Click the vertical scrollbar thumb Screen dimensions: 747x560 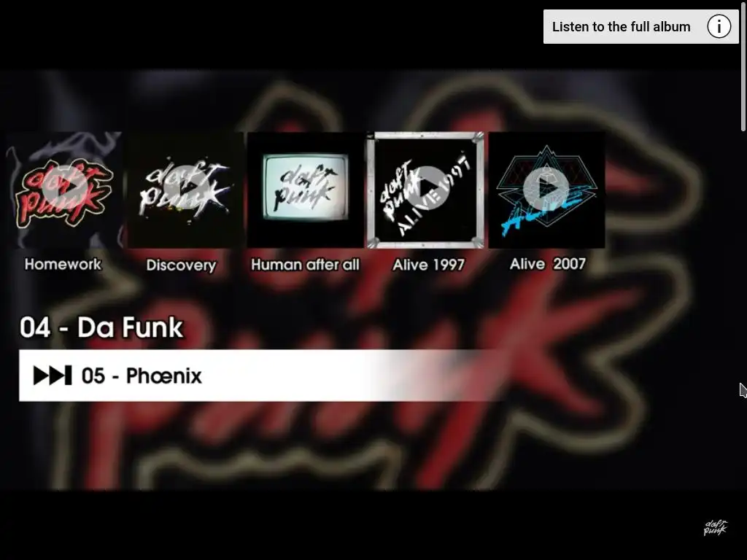(x=743, y=65)
